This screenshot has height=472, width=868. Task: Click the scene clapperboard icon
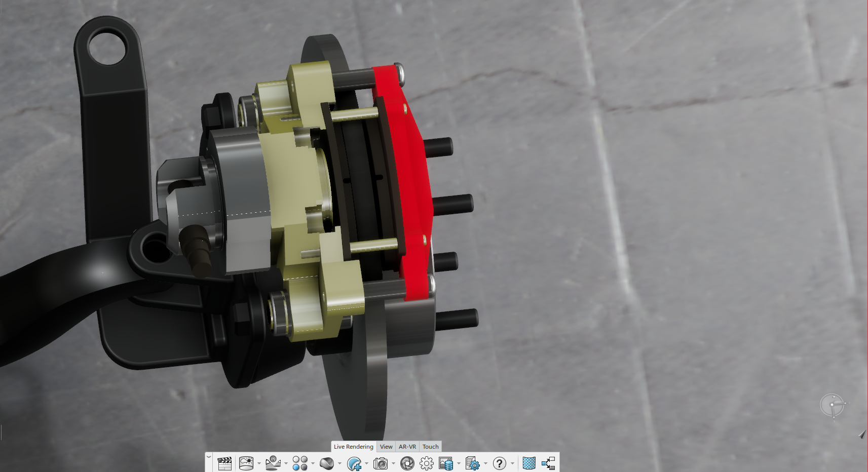224,463
